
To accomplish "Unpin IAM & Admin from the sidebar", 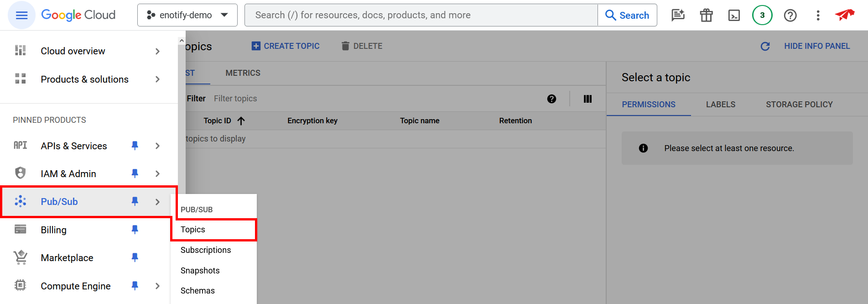I will pyautogui.click(x=135, y=173).
